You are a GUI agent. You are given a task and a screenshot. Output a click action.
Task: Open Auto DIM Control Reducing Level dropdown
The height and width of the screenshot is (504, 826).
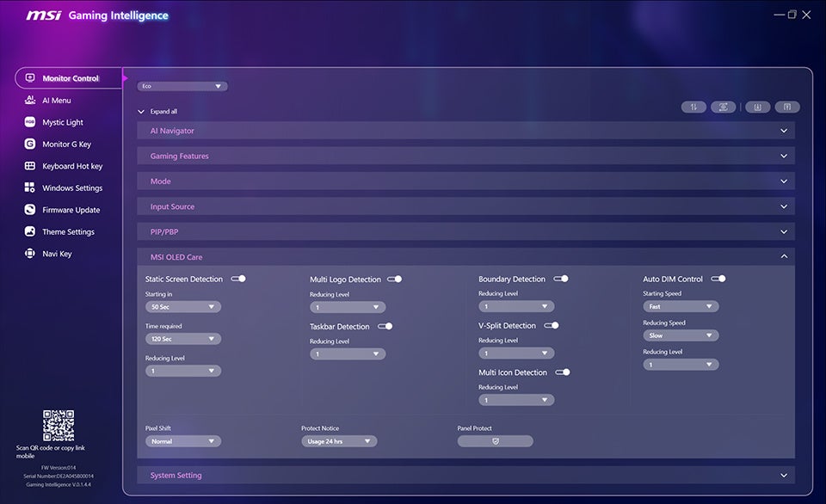point(681,364)
